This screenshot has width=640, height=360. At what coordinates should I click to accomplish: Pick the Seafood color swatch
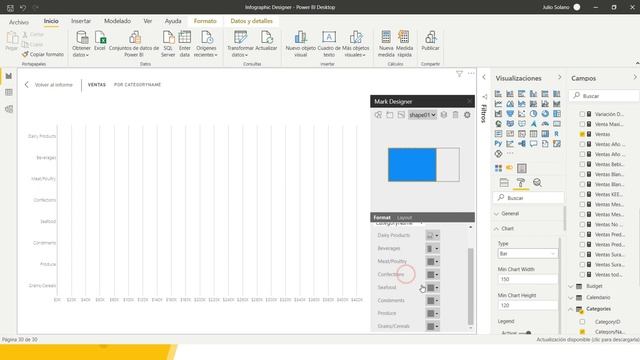[x=430, y=288]
